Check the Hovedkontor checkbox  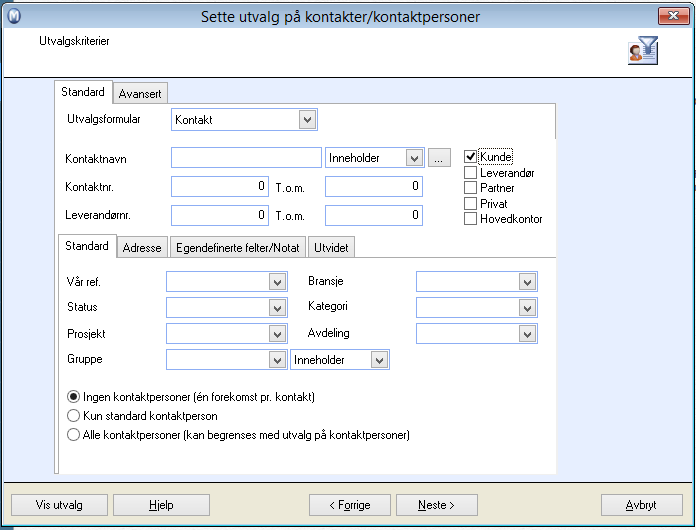click(471, 219)
